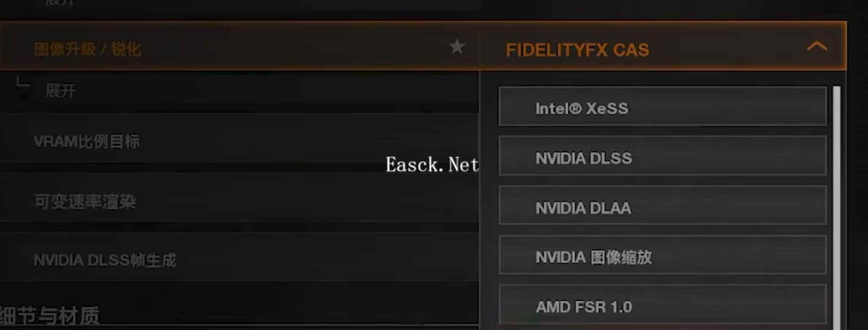Select the NVIDIA DLSS帧生成 setting row
This screenshot has height=330, width=868.
point(239,260)
